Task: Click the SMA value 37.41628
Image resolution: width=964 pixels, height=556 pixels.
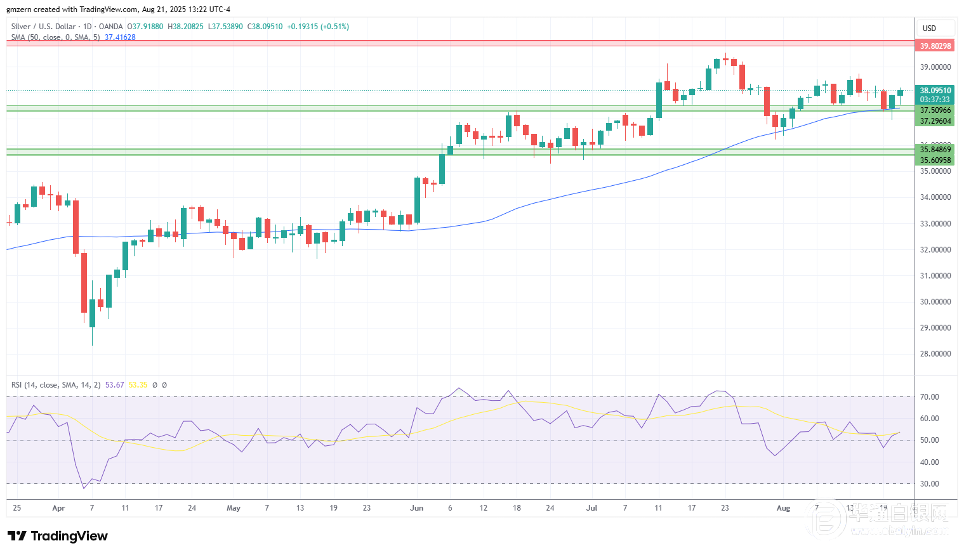Action: (120, 38)
